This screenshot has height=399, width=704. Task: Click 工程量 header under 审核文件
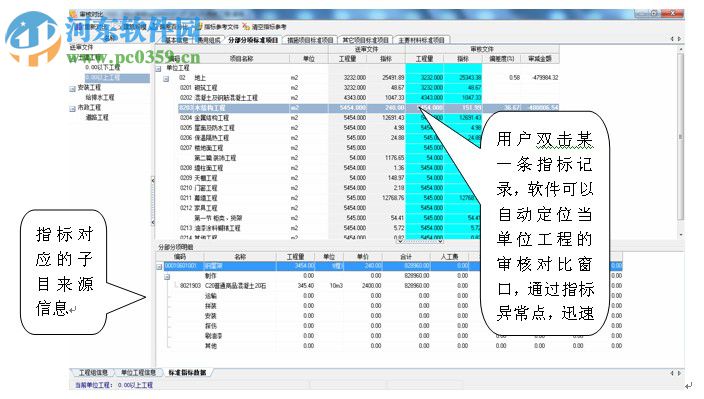coord(424,59)
